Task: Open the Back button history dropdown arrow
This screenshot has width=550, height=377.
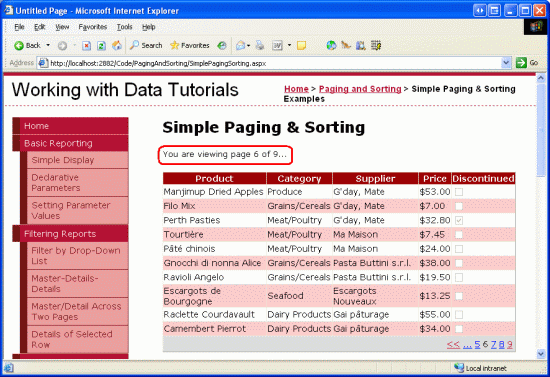Action: (48, 45)
